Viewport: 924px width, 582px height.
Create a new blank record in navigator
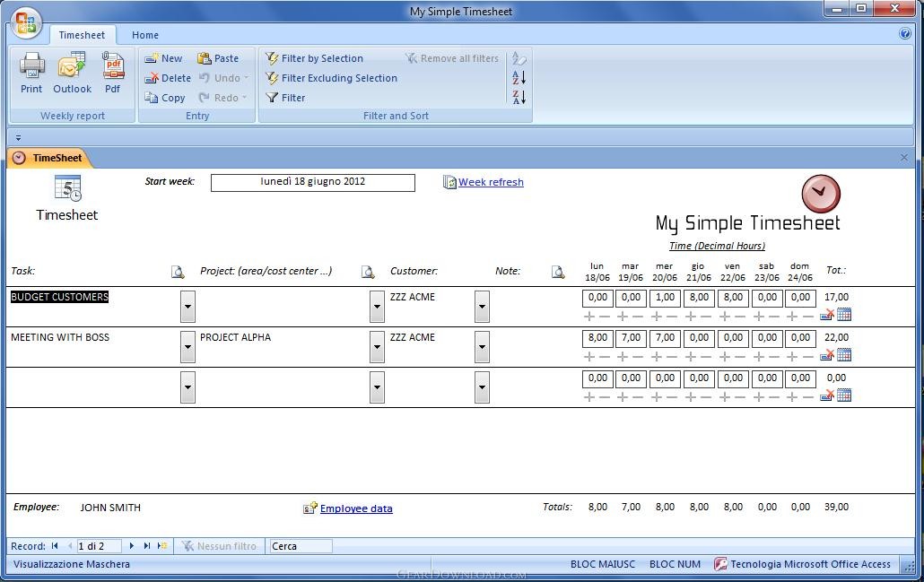(x=162, y=546)
